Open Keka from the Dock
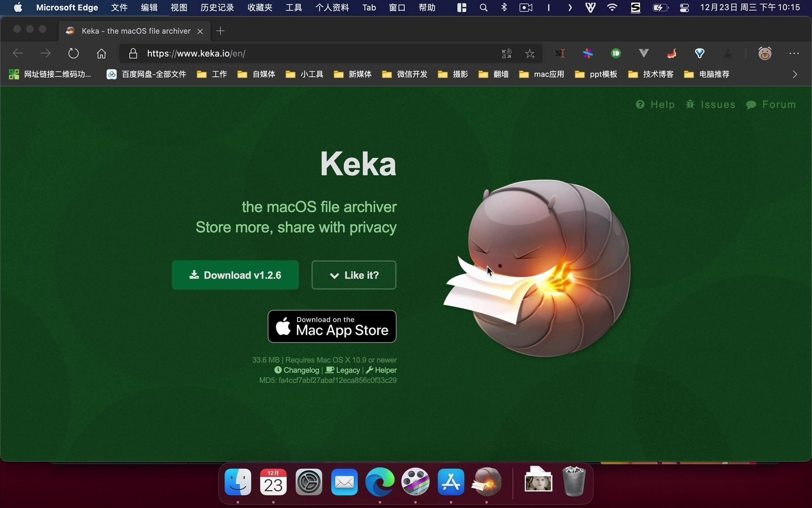 point(487,482)
